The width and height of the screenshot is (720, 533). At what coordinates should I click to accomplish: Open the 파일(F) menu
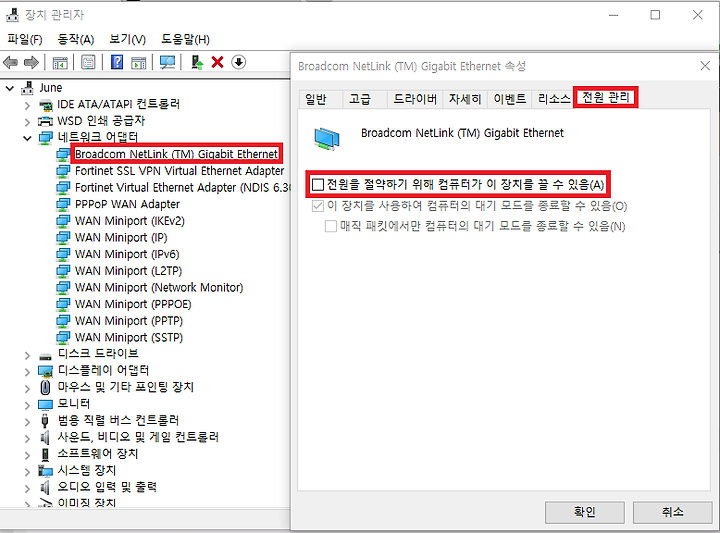tap(25, 39)
